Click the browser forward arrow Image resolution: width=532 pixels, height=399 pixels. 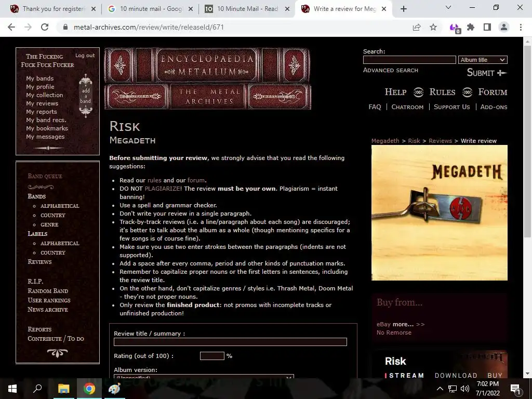pyautogui.click(x=28, y=27)
